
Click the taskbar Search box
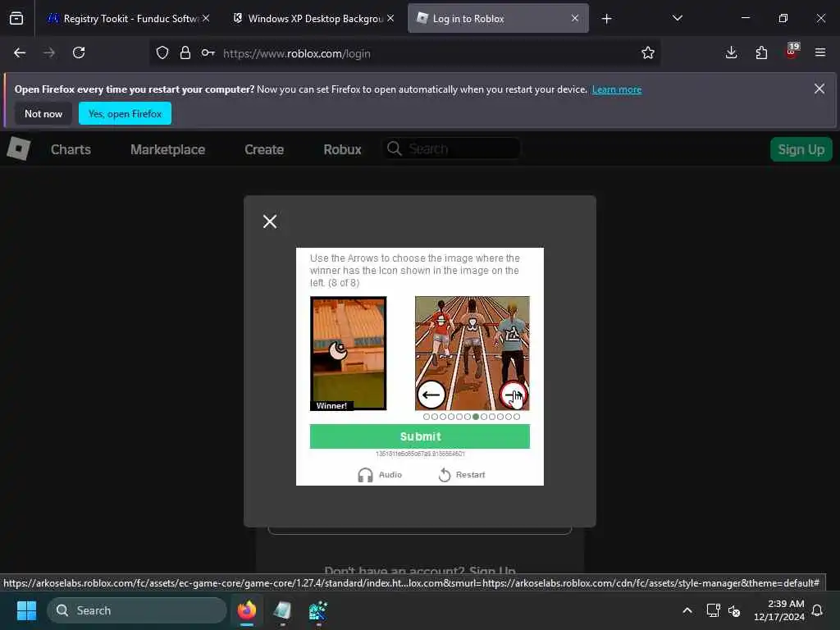(137, 610)
